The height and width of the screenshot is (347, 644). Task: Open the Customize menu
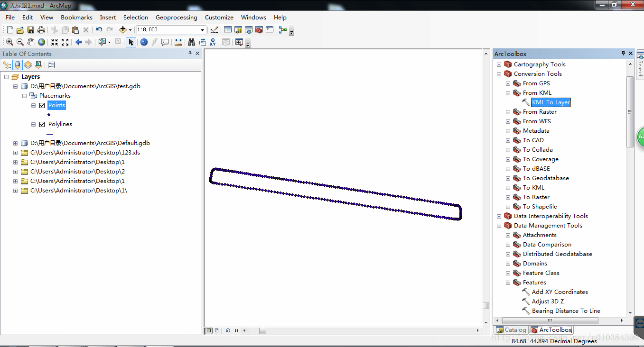tap(219, 18)
